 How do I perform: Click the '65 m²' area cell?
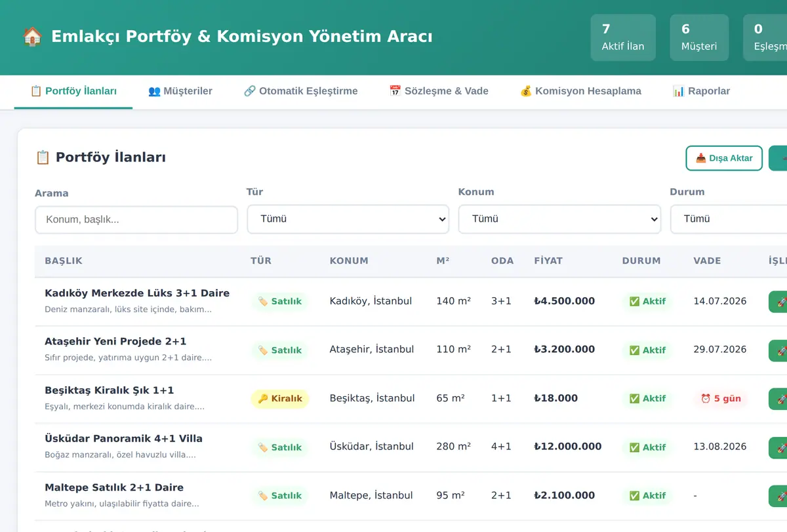point(451,398)
